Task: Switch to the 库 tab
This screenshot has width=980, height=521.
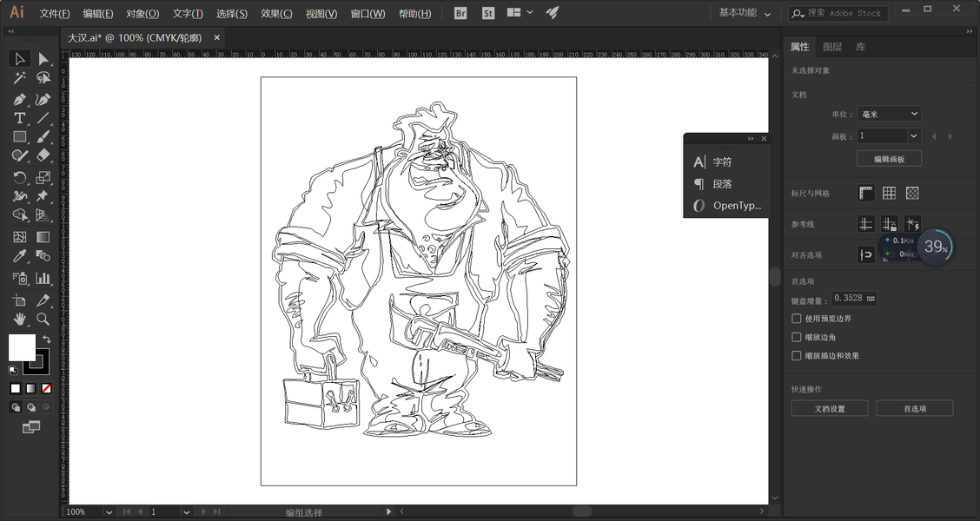Action: click(861, 47)
